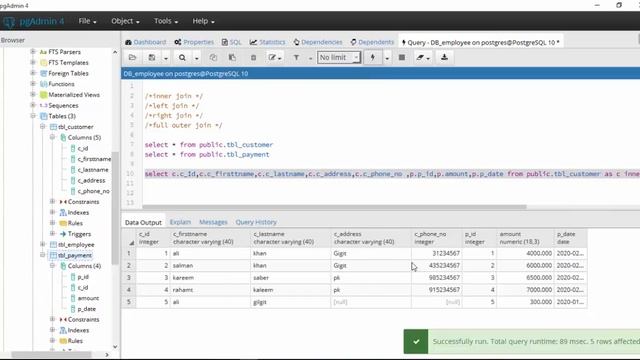Image resolution: width=640 pixels, height=360 pixels.
Task: Click Triggers icon under tbl_customer
Action: click(x=63, y=234)
